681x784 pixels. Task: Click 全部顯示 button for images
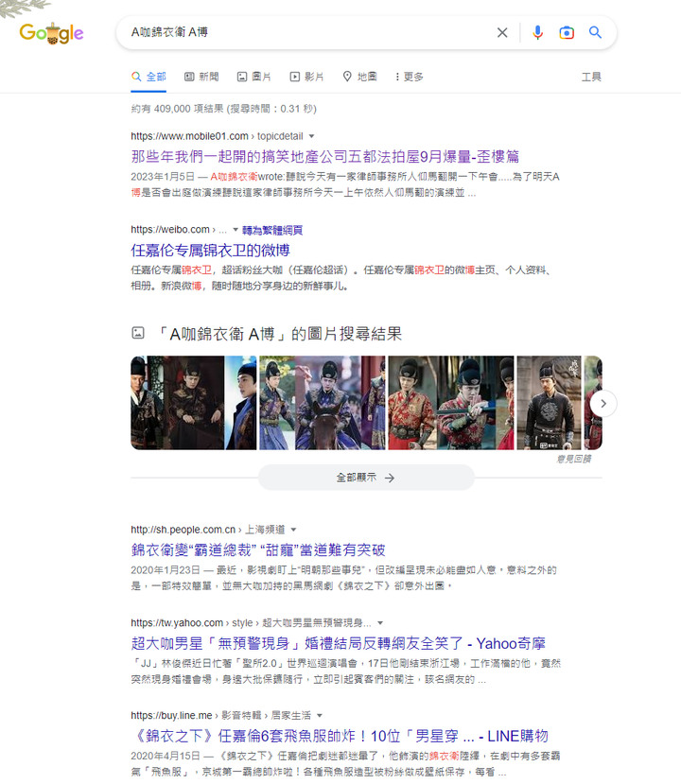tap(365, 478)
